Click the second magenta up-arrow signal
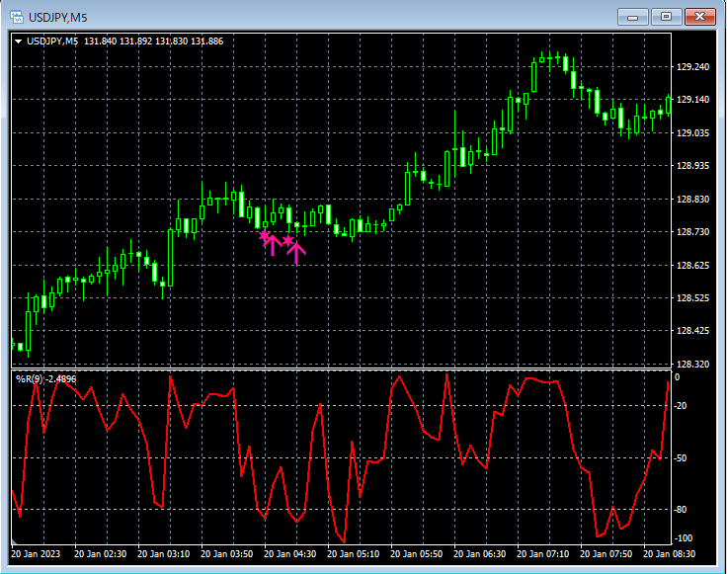Image resolution: width=728 pixels, height=574 pixels. [x=296, y=253]
